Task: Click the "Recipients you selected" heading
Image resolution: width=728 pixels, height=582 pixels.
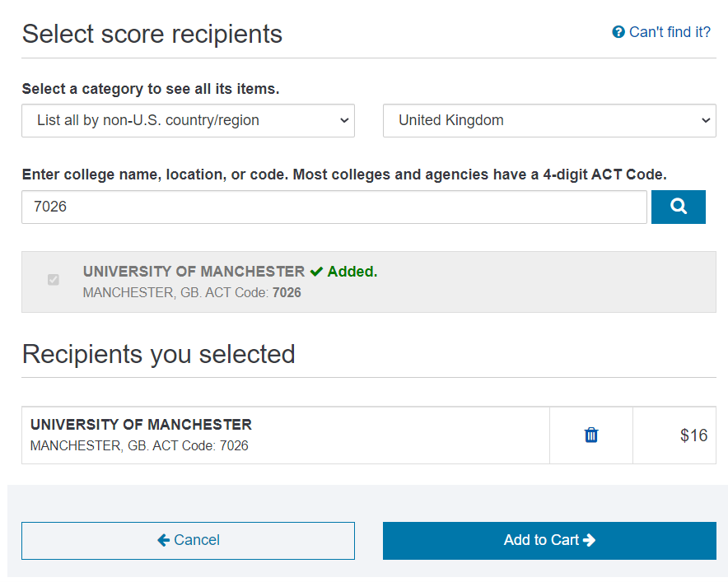Action: coord(158,354)
